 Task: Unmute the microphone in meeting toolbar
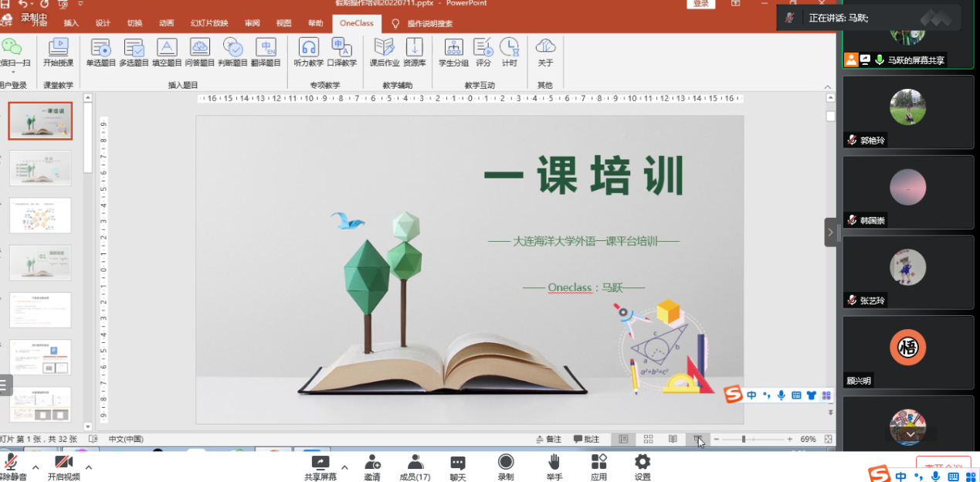tap(12, 466)
